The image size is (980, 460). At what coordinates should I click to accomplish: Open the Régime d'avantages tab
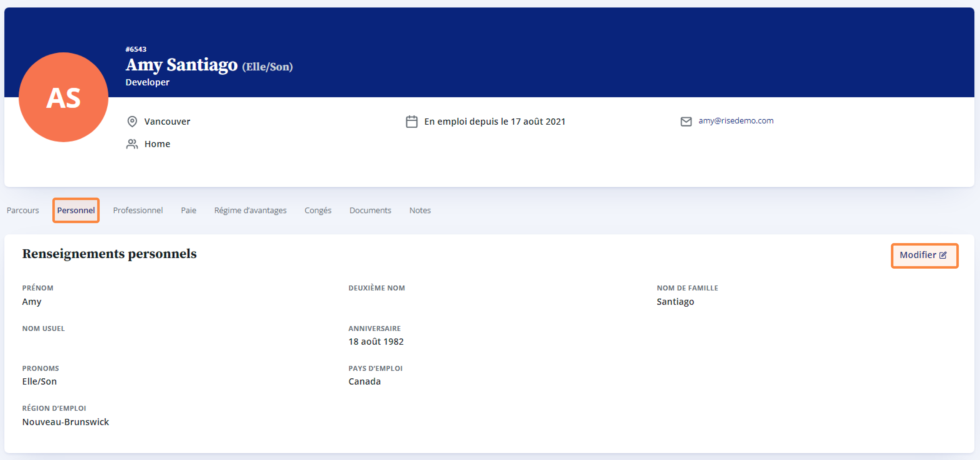click(x=250, y=210)
